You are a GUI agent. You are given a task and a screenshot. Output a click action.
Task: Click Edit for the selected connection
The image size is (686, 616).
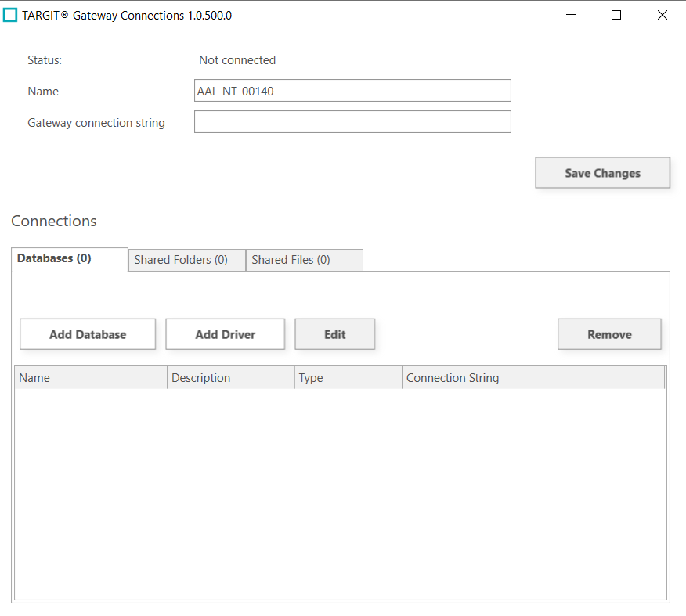334,334
